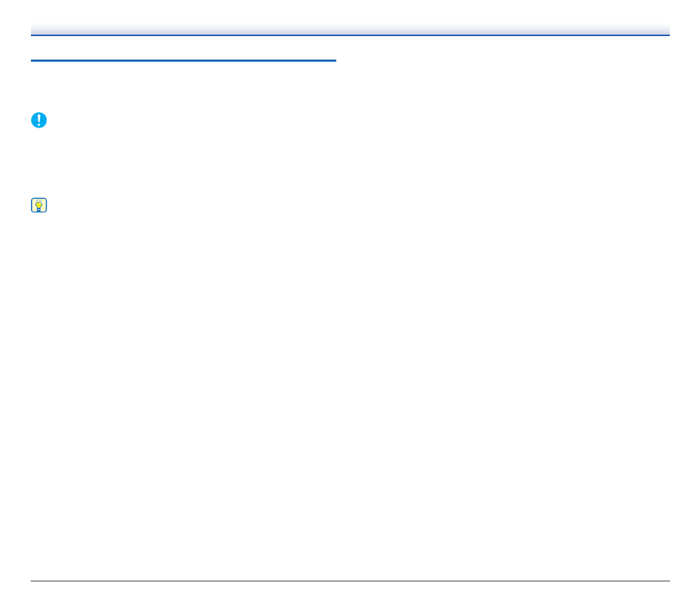
Task: Open the Hint notice marker
Action: coord(39,206)
